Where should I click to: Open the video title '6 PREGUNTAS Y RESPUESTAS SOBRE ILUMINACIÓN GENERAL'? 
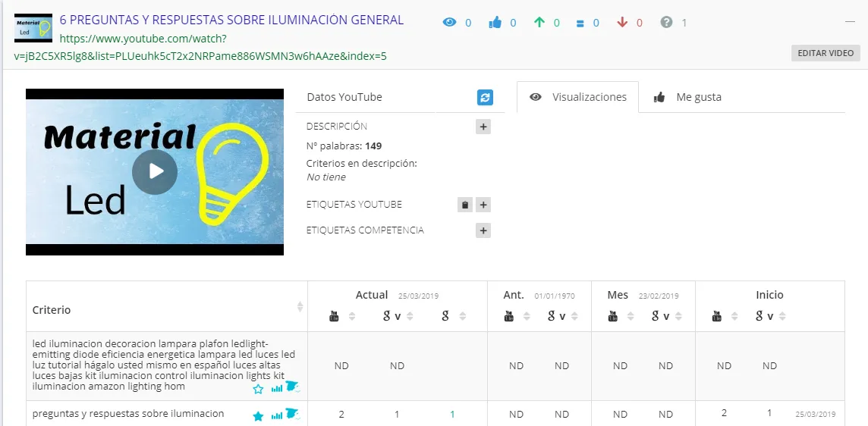point(231,20)
